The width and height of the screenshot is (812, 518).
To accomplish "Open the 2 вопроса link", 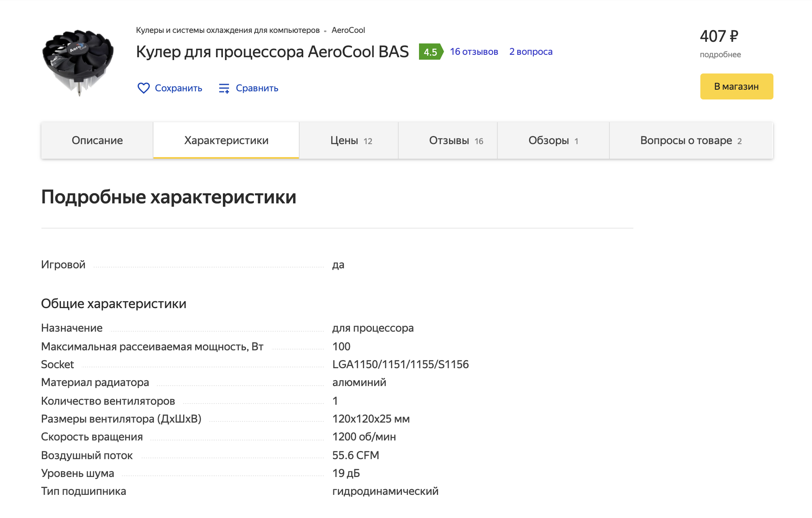I will [531, 52].
